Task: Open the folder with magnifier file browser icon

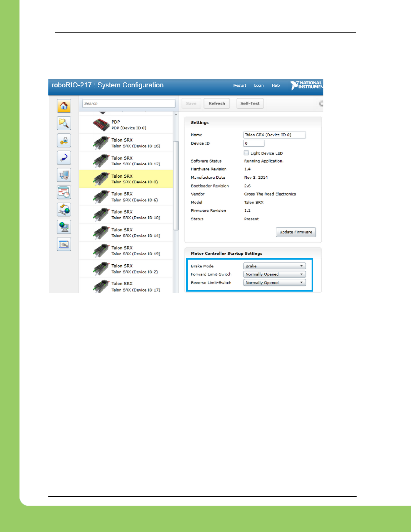Action: [64, 123]
